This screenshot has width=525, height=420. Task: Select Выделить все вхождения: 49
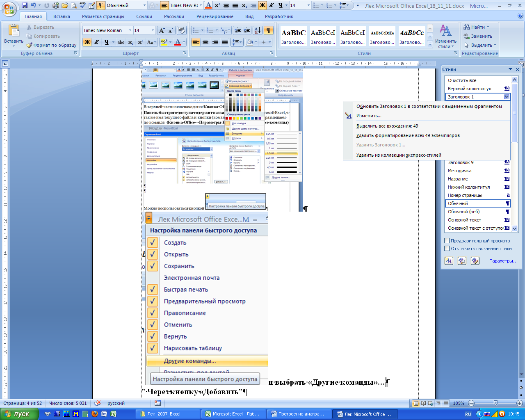(x=427, y=126)
